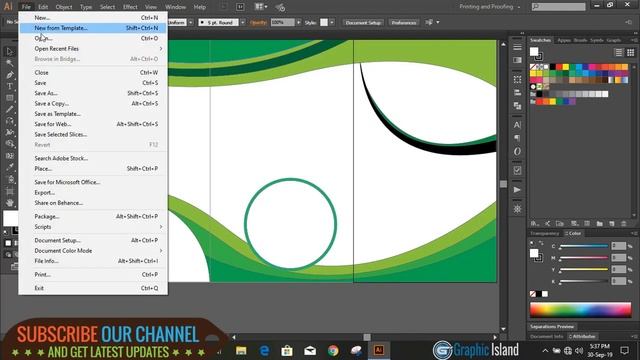Choose Print in File menu

(x=93, y=275)
